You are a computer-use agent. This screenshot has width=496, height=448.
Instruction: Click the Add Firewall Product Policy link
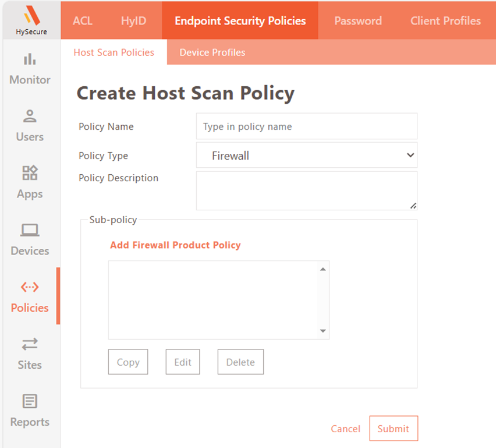(175, 245)
